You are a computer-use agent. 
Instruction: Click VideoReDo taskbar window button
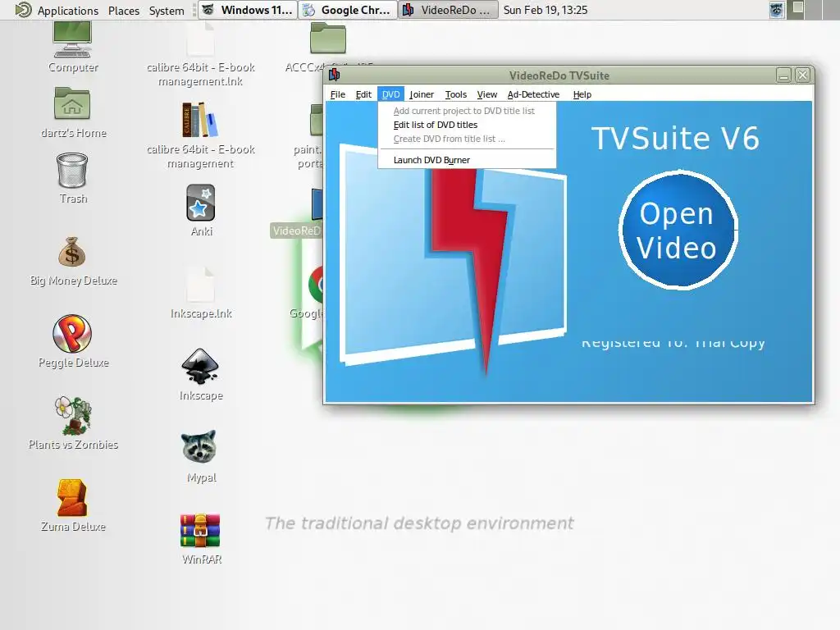click(x=448, y=10)
